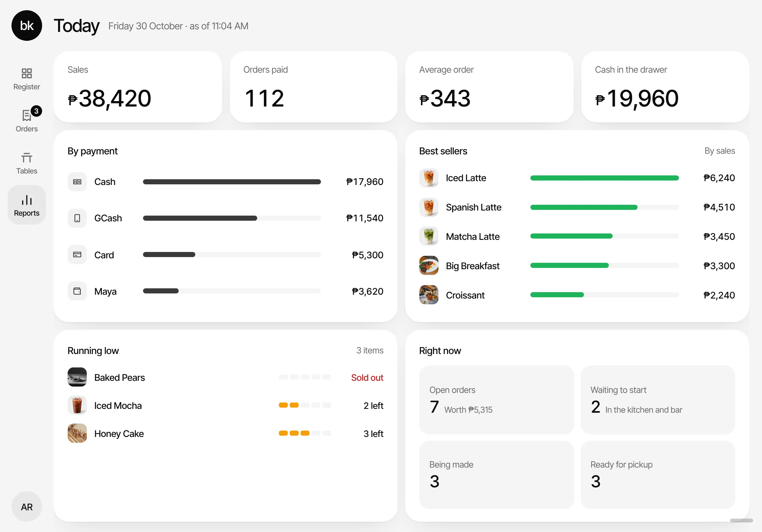762x532 pixels.
Task: Click the Honey Cake stock level indicator
Action: 305,433
